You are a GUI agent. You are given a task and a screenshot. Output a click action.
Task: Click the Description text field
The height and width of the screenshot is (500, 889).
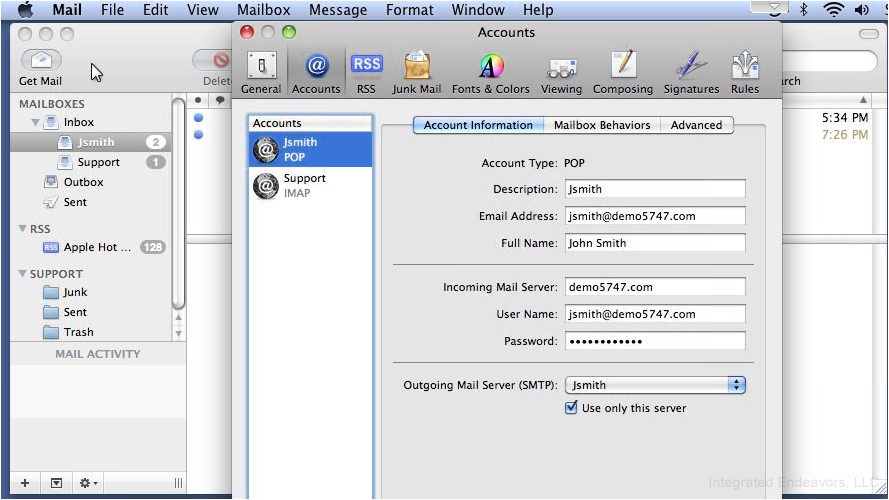655,189
